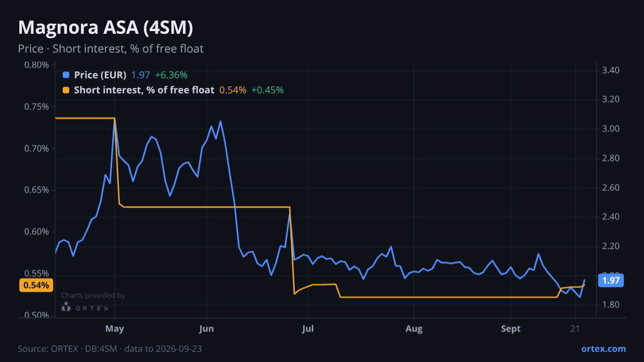Click the 0.65% left axis label
The width and height of the screenshot is (644, 362).
pyautogui.click(x=36, y=190)
